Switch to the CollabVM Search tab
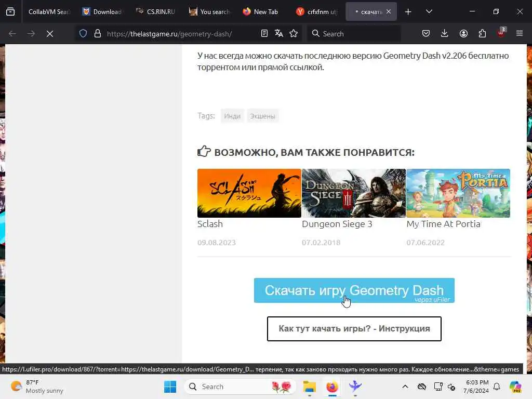The image size is (532, 399). click(49, 11)
